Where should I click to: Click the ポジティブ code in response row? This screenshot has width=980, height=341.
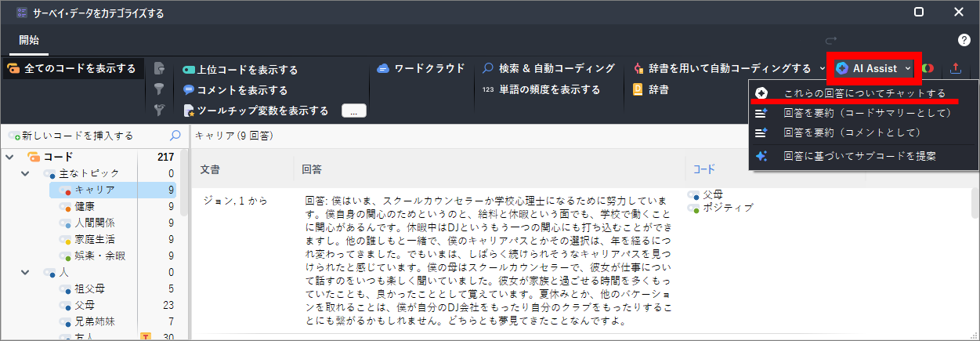pos(721,208)
